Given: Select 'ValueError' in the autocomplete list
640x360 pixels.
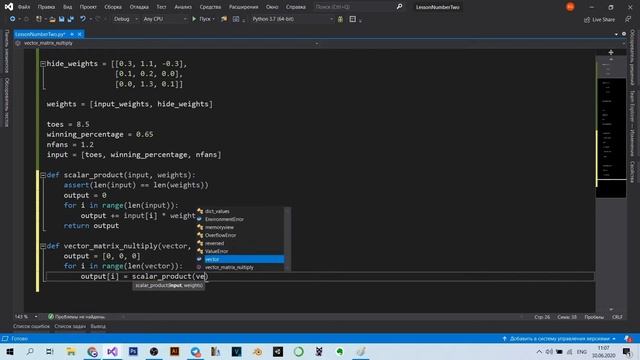Looking at the screenshot, I should 240,251.
